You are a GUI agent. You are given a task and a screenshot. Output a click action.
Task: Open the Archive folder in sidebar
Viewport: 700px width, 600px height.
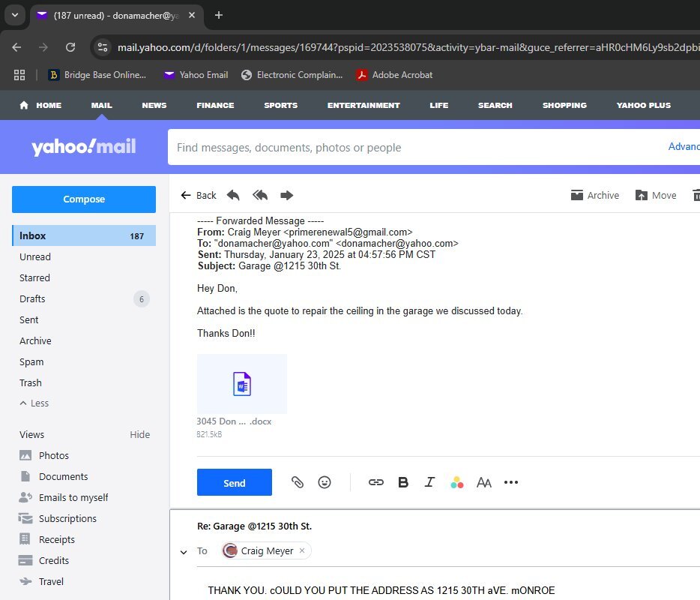point(35,341)
